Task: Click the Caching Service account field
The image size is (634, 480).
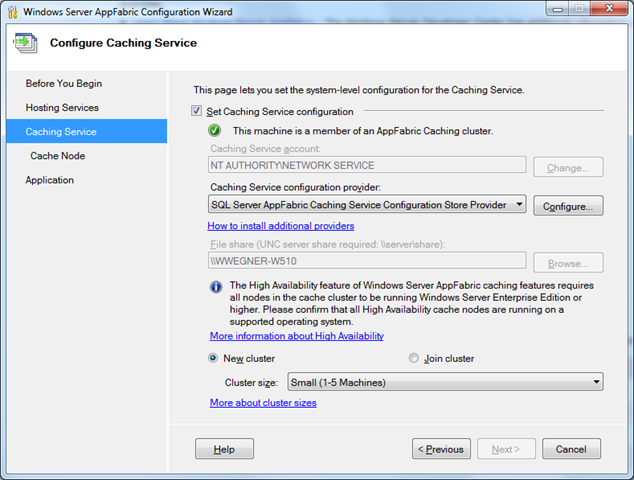Action: click(x=367, y=165)
